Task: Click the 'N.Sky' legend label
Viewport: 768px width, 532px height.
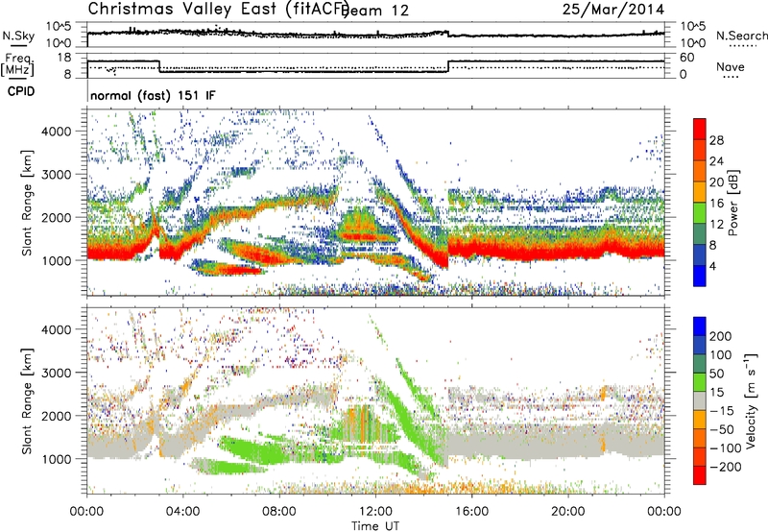Action: pyautogui.click(x=18, y=36)
